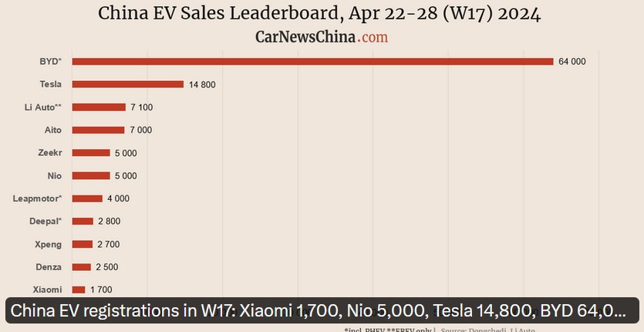Select the Zeekr red sales bar

click(x=91, y=153)
